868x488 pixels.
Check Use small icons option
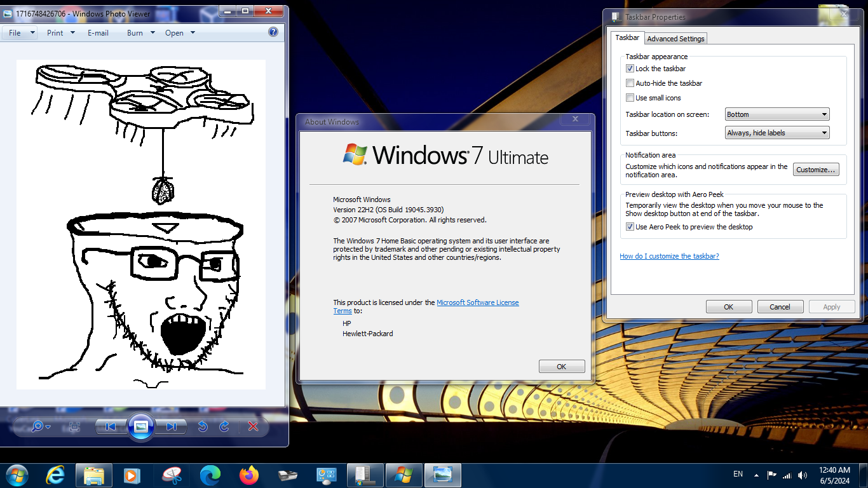pyautogui.click(x=630, y=98)
